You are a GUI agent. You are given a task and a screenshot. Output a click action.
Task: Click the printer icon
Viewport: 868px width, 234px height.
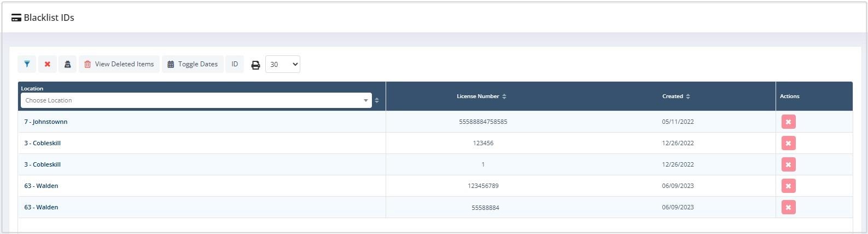(x=255, y=65)
